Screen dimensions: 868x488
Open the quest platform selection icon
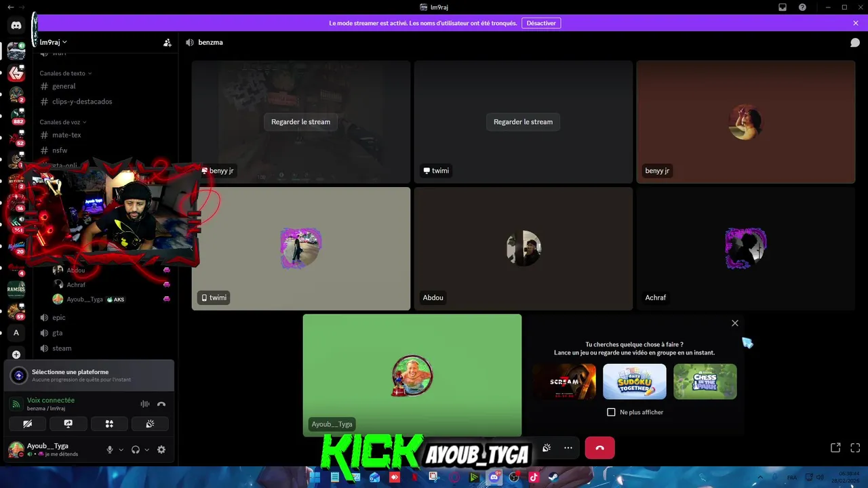click(x=19, y=375)
